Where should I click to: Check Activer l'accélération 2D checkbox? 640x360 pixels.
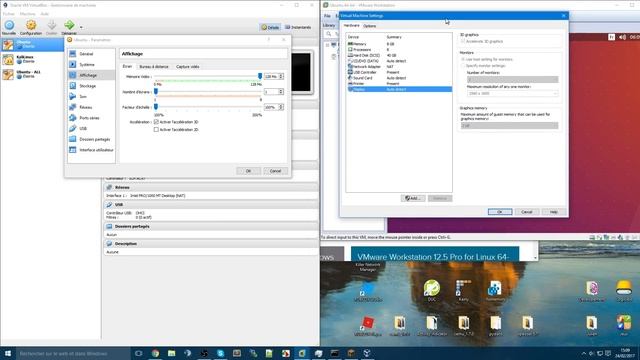click(156, 129)
